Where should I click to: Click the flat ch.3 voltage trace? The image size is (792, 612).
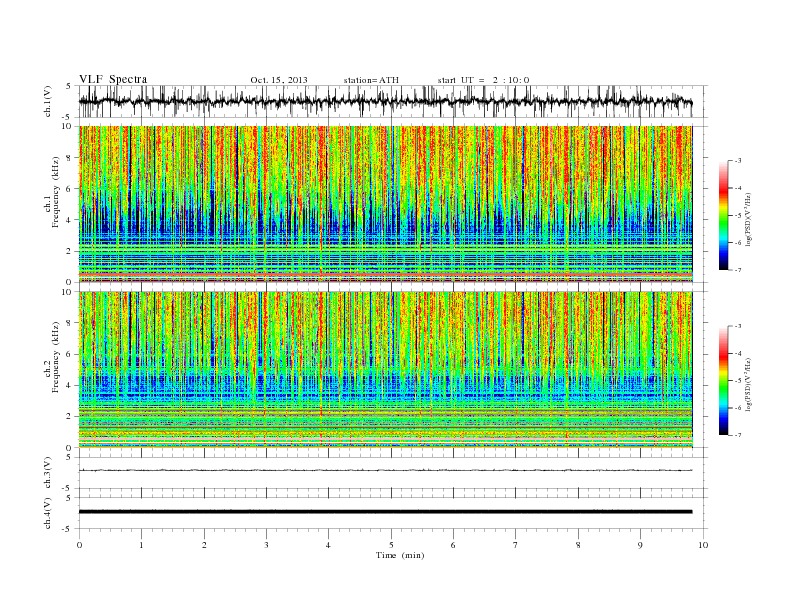pyautogui.click(x=385, y=470)
